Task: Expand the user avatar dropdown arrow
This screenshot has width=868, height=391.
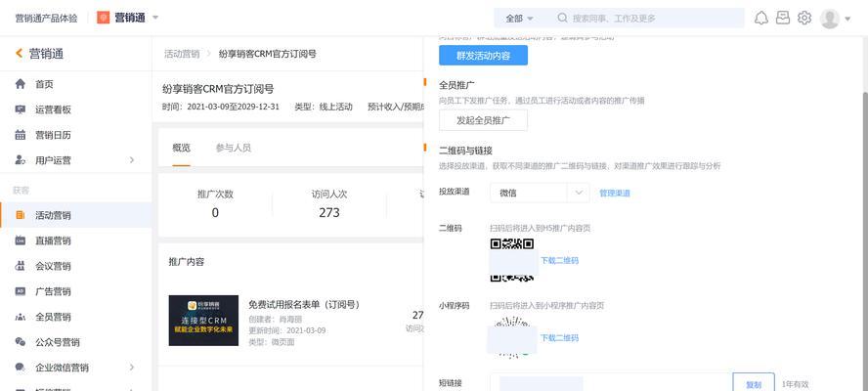Action: [x=847, y=19]
